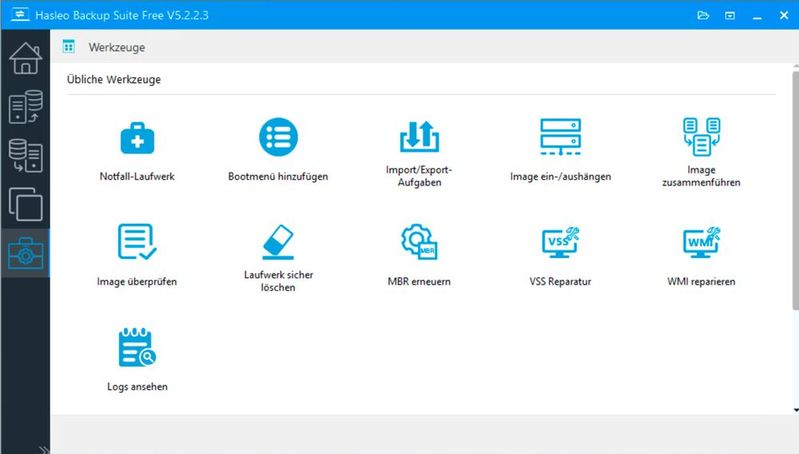Click the WMI reparieren label

pos(701,281)
